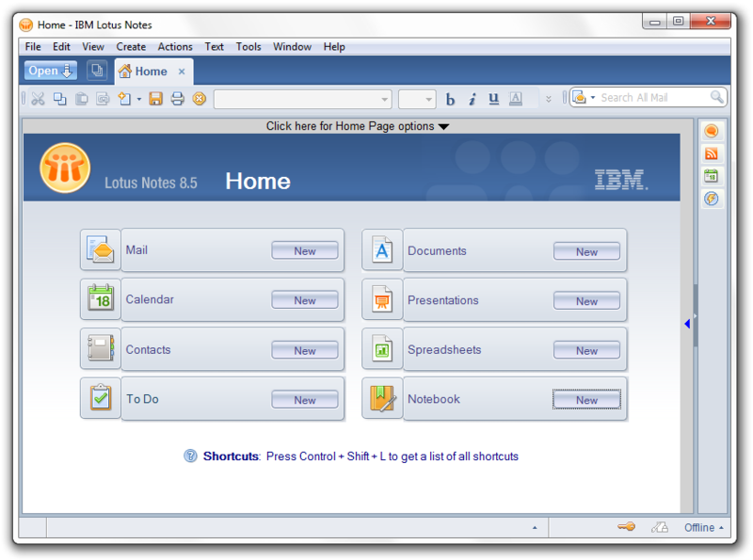753x560 pixels.
Task: Open the Feeds RSS sidebar icon
Action: [x=712, y=153]
